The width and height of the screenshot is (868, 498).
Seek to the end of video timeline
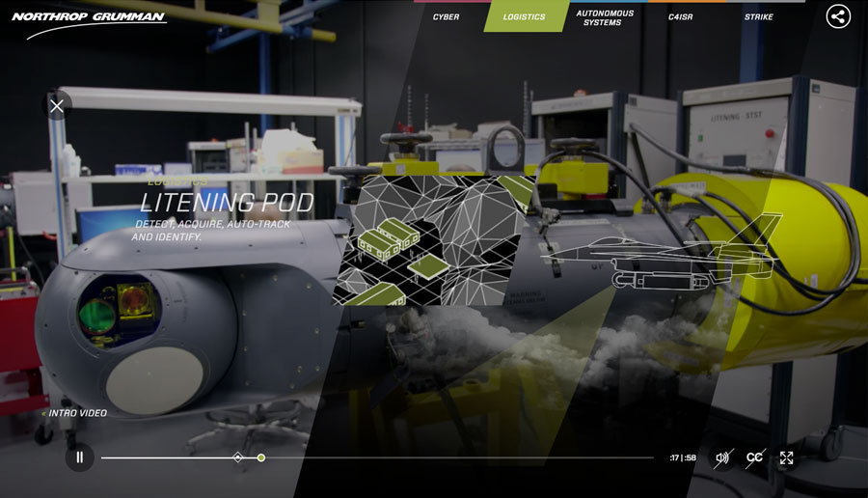click(651, 457)
